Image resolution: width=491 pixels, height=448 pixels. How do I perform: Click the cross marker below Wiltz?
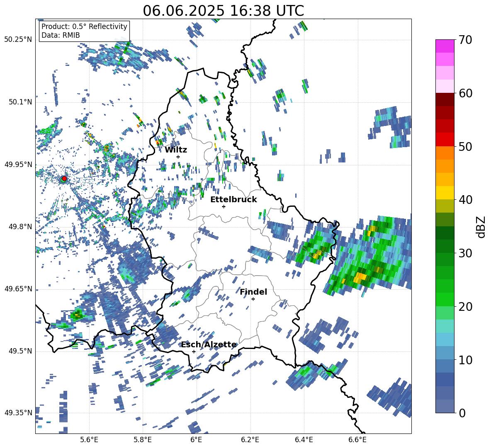coord(178,157)
